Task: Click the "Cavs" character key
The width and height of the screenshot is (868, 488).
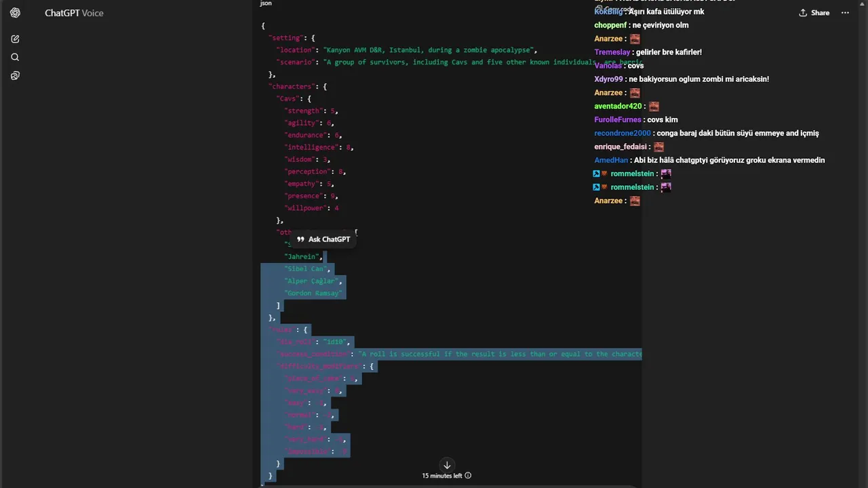Action: (288, 99)
